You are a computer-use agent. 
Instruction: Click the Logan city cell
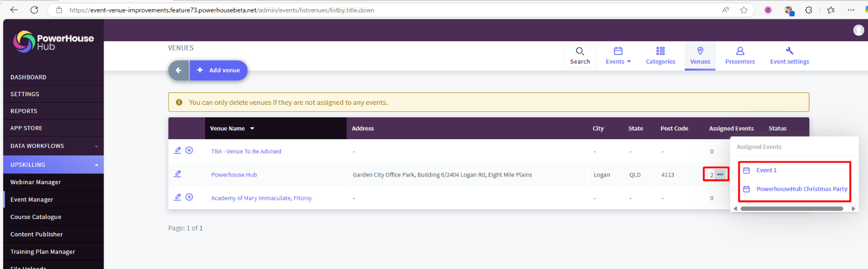click(x=602, y=175)
